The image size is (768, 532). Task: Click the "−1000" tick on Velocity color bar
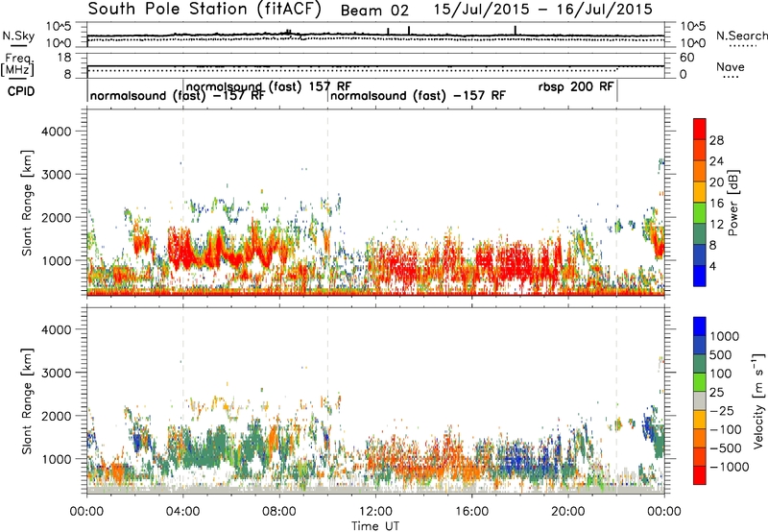pos(730,467)
